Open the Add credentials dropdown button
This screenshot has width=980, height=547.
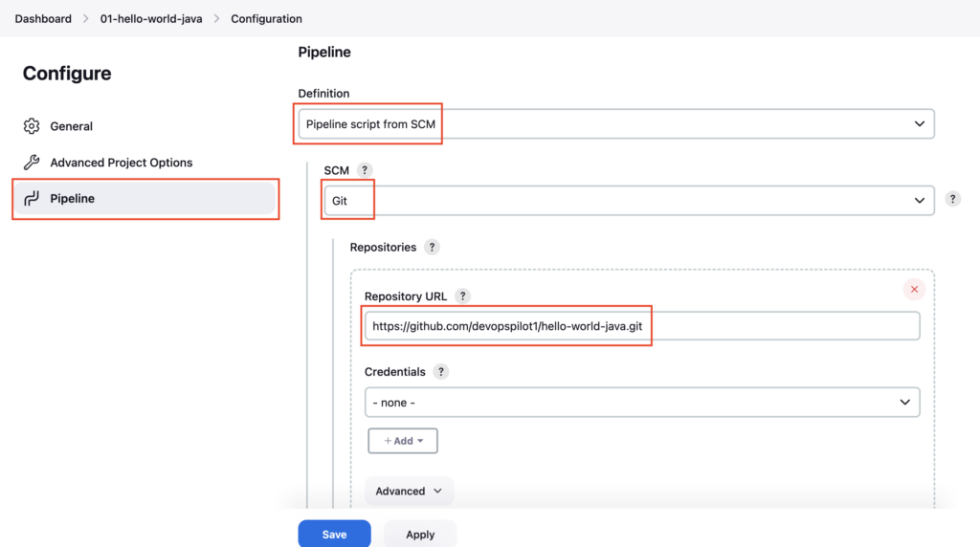403,441
